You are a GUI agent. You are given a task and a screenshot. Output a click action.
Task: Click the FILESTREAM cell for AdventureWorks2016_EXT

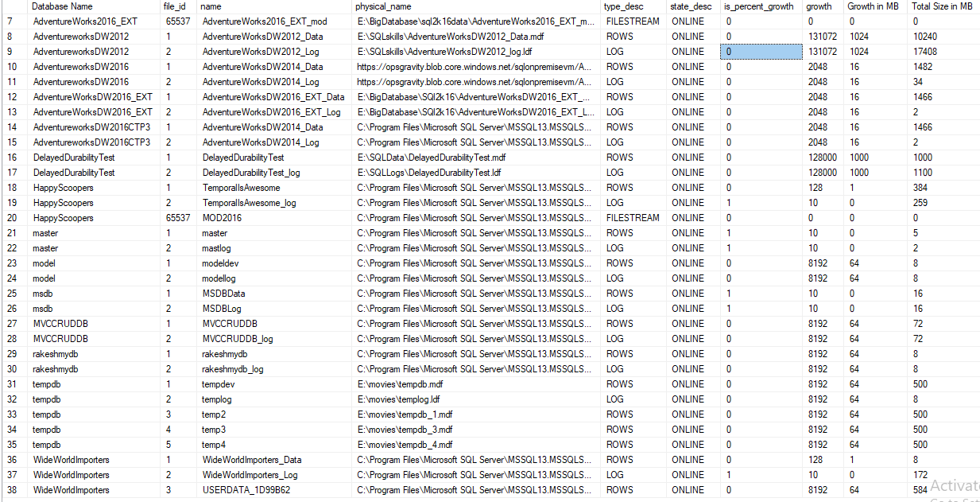point(633,21)
